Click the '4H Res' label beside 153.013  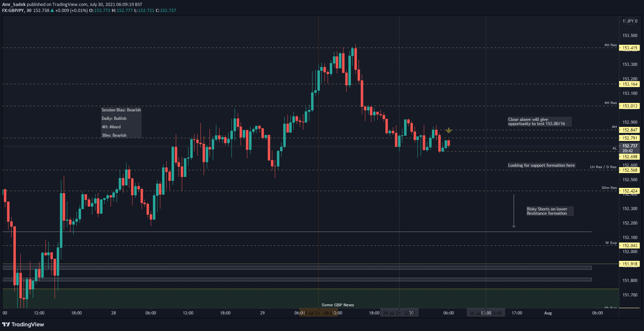[611, 103]
